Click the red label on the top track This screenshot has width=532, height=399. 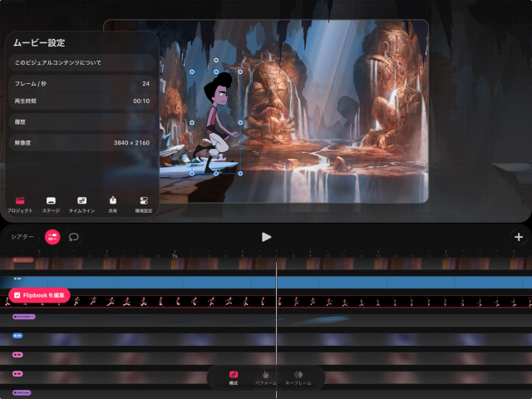click(23, 259)
